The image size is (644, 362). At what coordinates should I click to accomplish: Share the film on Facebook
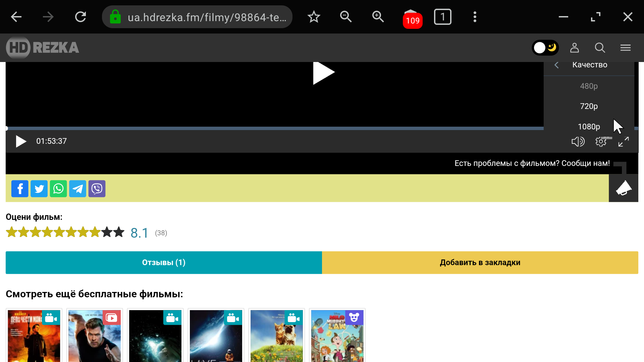(x=20, y=189)
